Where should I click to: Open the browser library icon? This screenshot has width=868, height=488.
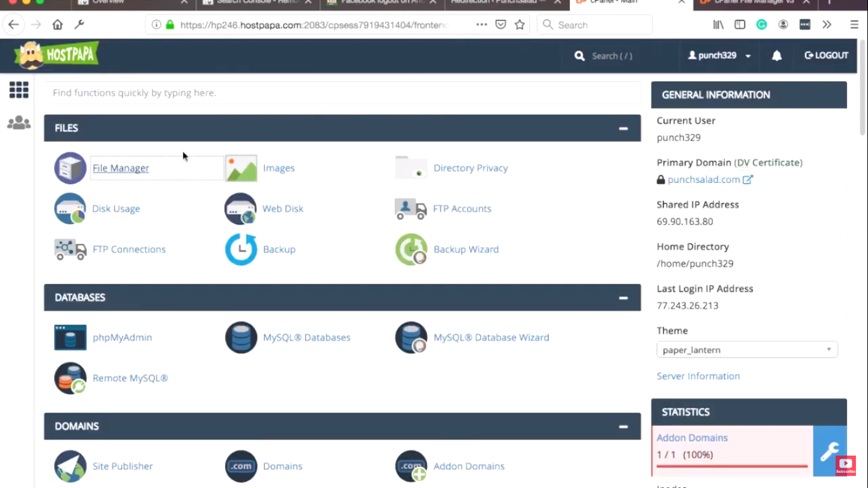[719, 25]
